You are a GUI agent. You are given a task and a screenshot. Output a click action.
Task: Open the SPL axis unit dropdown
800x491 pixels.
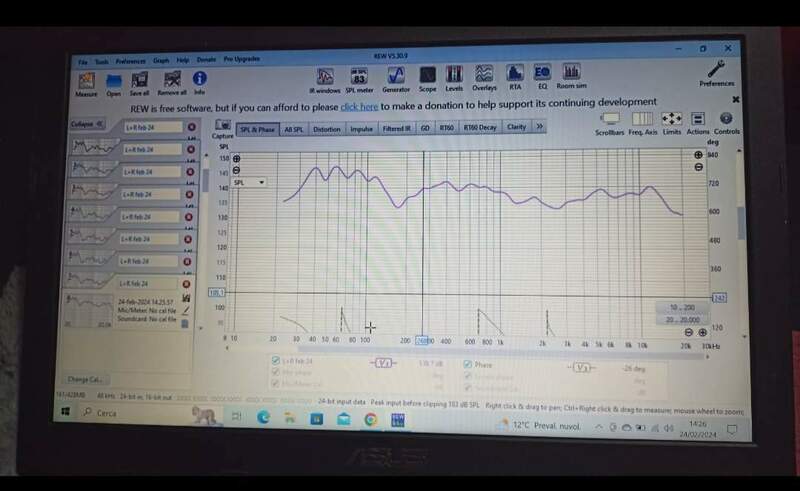point(249,183)
